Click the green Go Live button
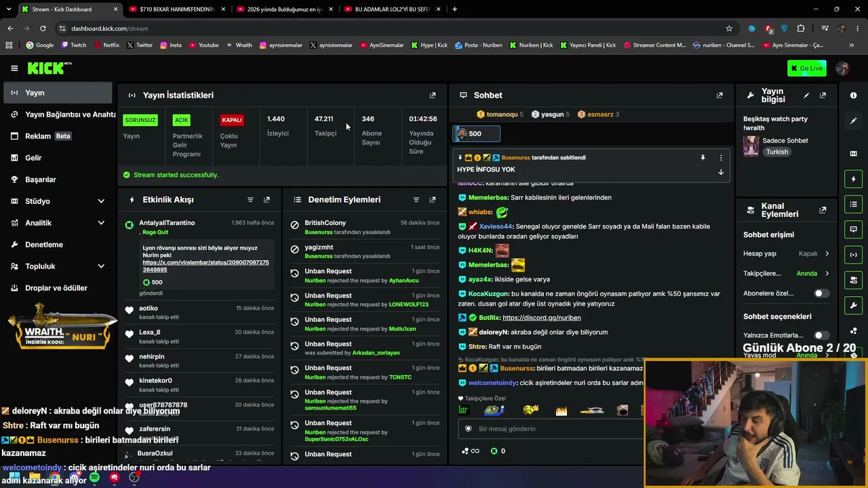Viewport: 868px width, 488px height. 807,68
